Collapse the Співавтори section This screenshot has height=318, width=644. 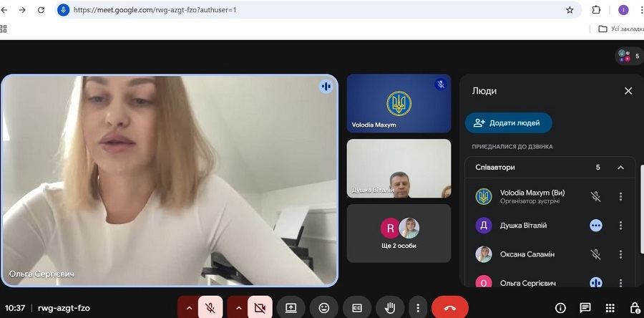[620, 168]
